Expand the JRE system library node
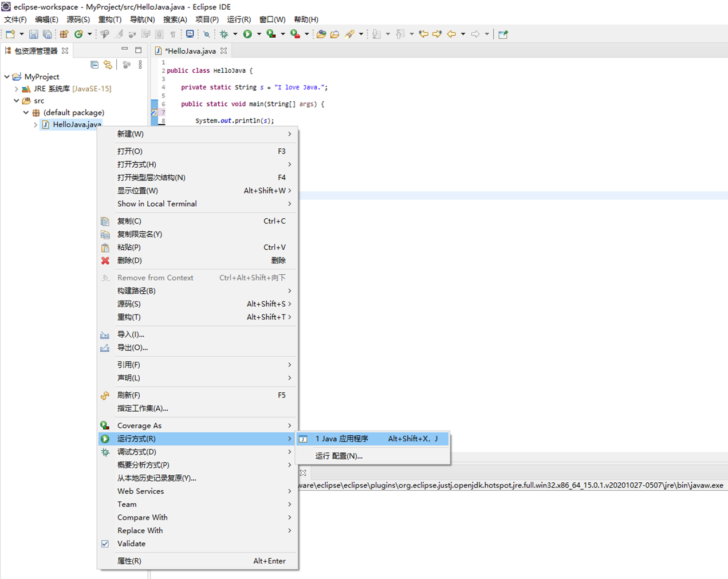The height and width of the screenshot is (579, 728). pyautogui.click(x=16, y=89)
